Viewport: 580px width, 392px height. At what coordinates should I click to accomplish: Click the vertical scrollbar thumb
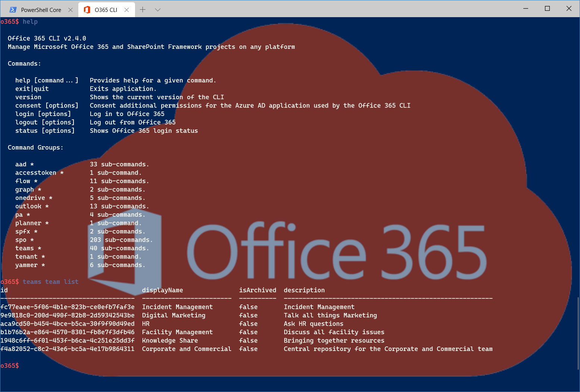pos(578,333)
